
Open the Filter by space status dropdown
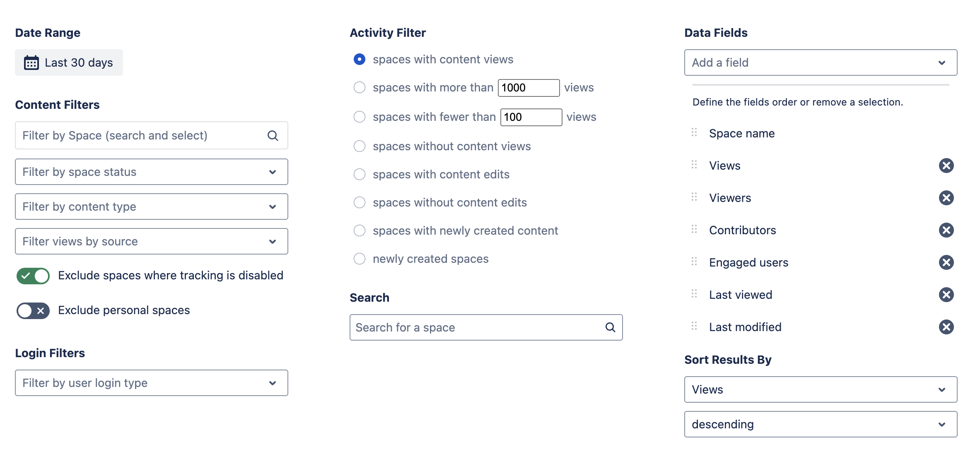pyautogui.click(x=151, y=172)
